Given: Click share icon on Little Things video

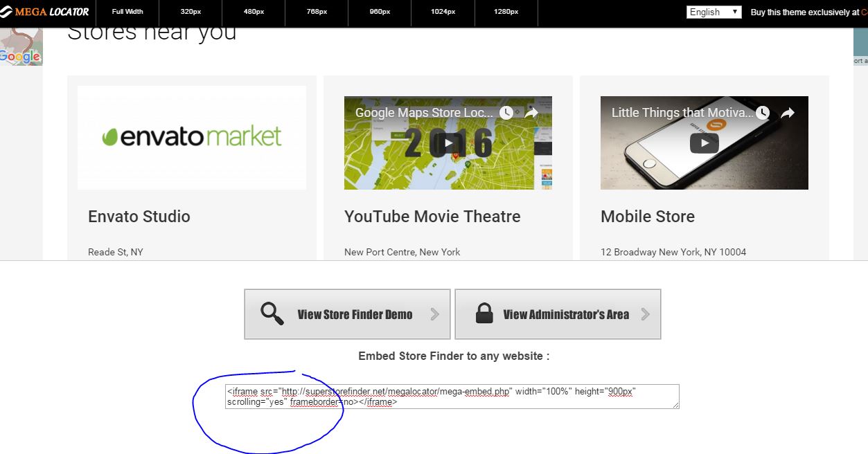Looking at the screenshot, I should 788,113.
